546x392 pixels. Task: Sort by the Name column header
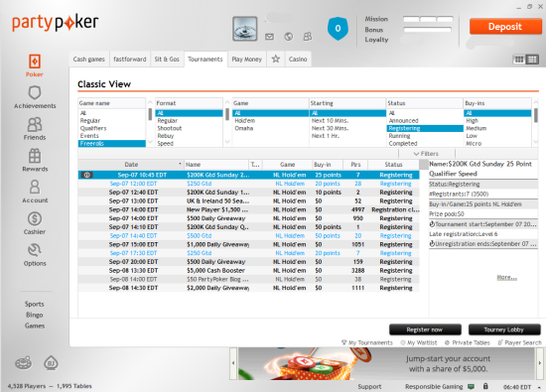[216, 165]
